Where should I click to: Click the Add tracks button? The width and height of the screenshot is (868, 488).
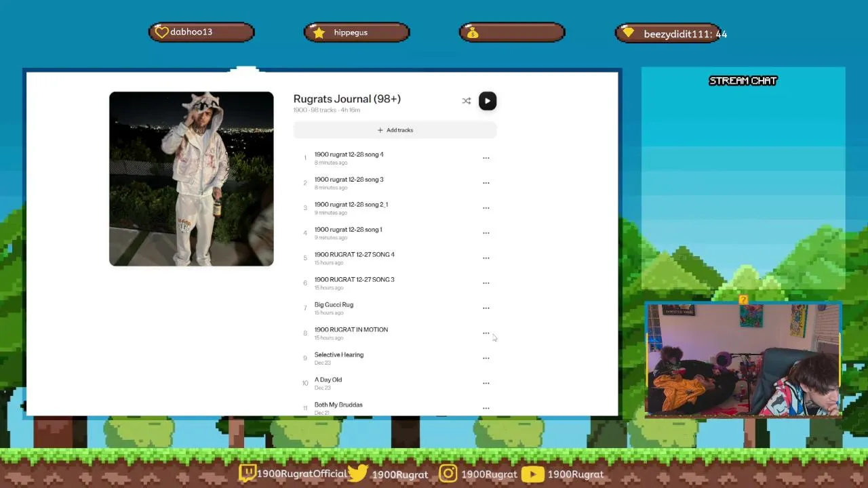tap(395, 130)
